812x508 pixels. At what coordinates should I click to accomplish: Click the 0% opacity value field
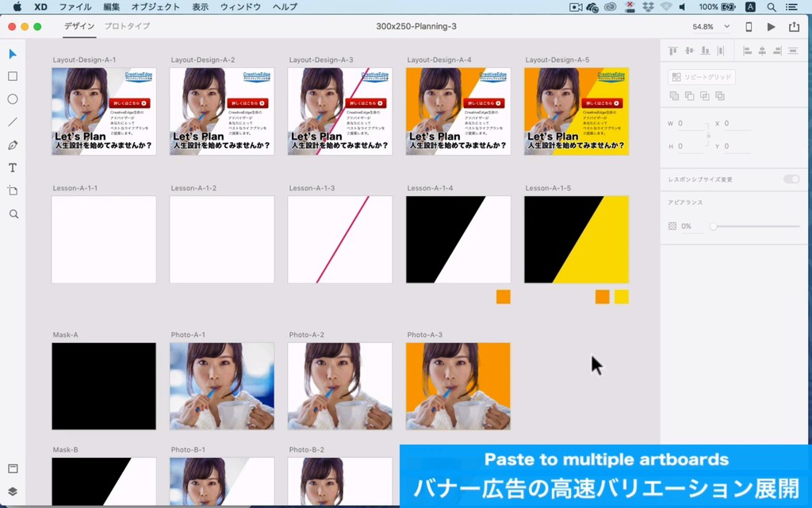coord(691,226)
